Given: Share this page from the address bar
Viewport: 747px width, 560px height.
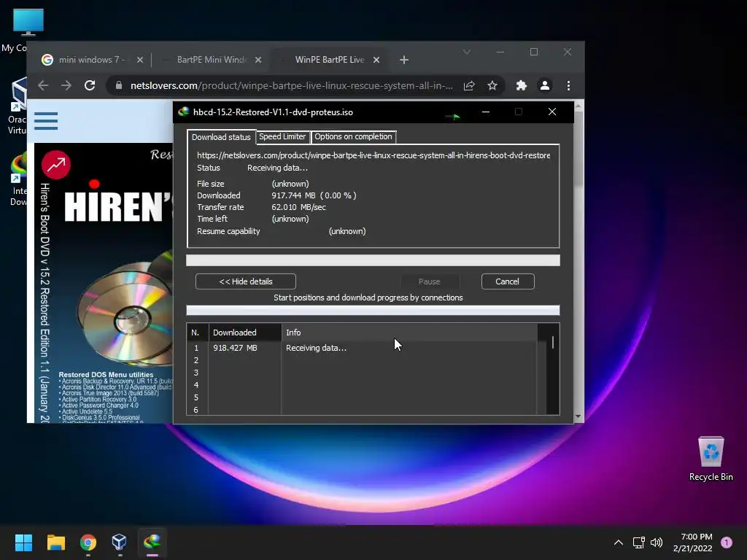Looking at the screenshot, I should (469, 86).
